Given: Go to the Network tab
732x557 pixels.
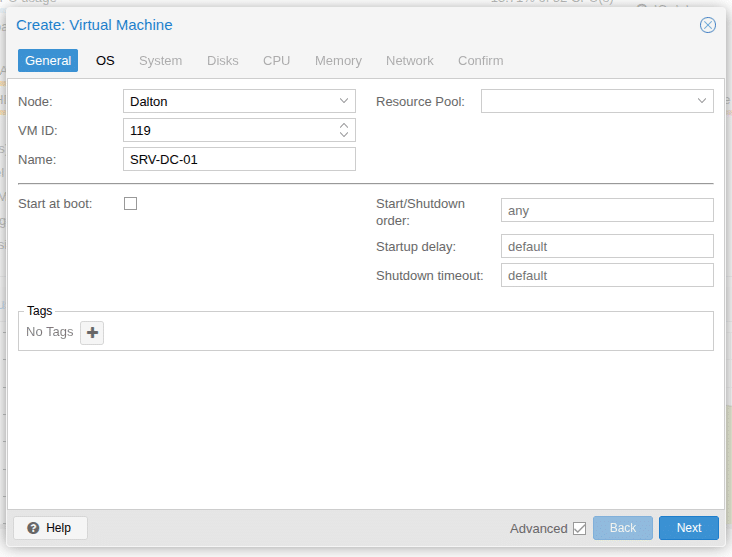Looking at the screenshot, I should tap(409, 61).
